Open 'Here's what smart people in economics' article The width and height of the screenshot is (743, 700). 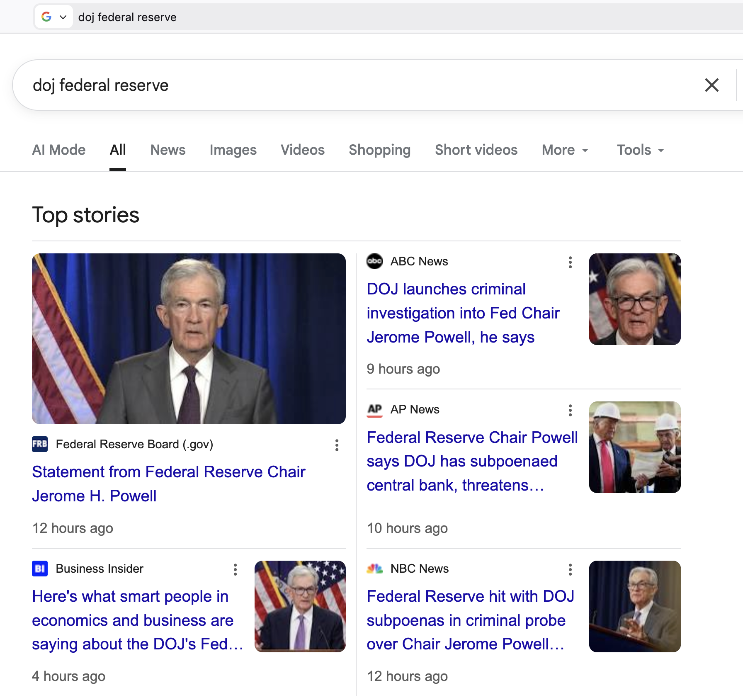point(138,620)
